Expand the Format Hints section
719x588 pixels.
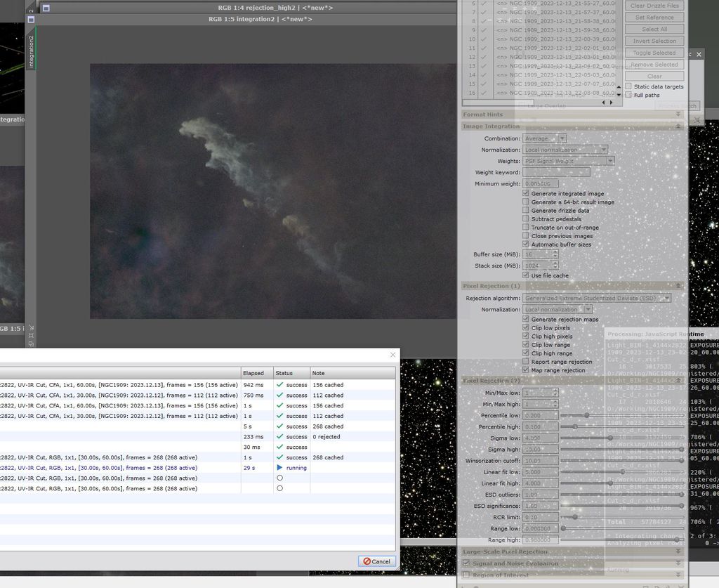(678, 115)
